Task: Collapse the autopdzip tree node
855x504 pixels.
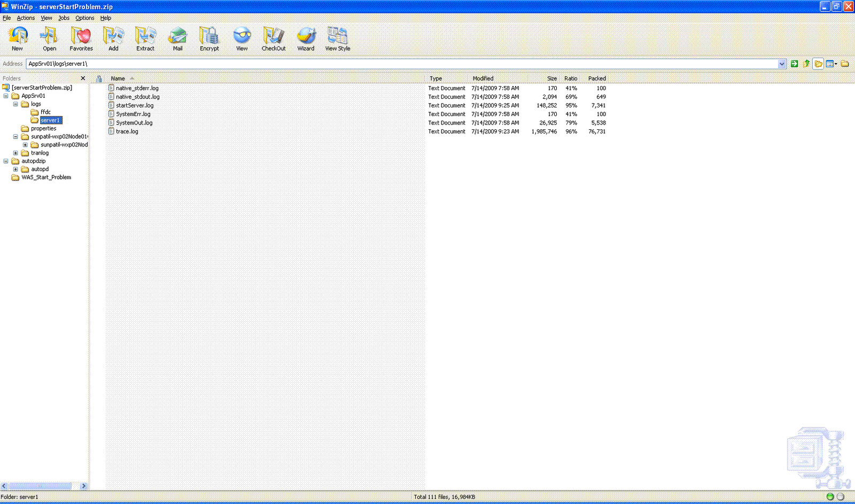Action: pos(6,161)
